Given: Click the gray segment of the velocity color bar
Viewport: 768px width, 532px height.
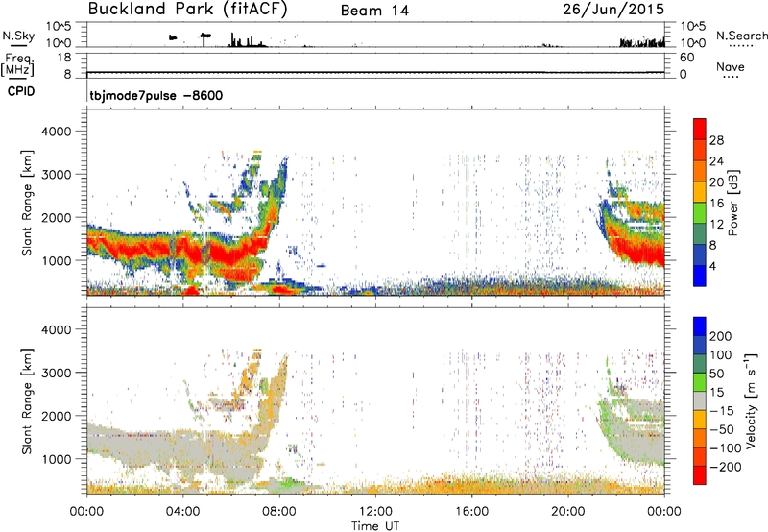Looking at the screenshot, I should point(700,401).
